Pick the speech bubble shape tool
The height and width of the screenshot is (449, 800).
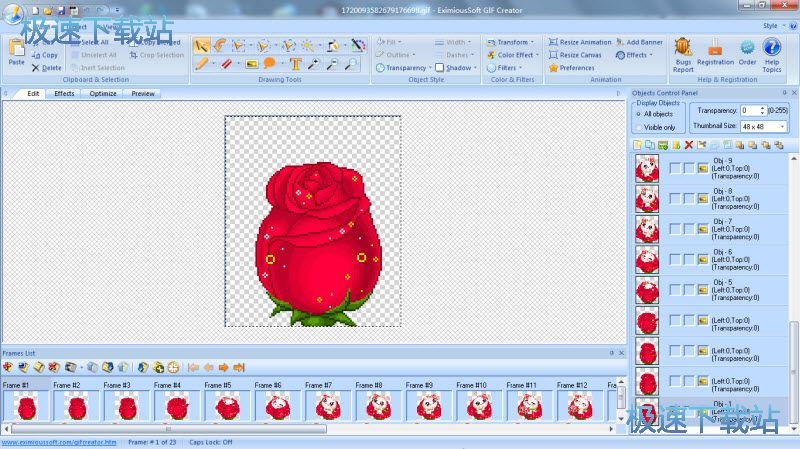point(270,64)
